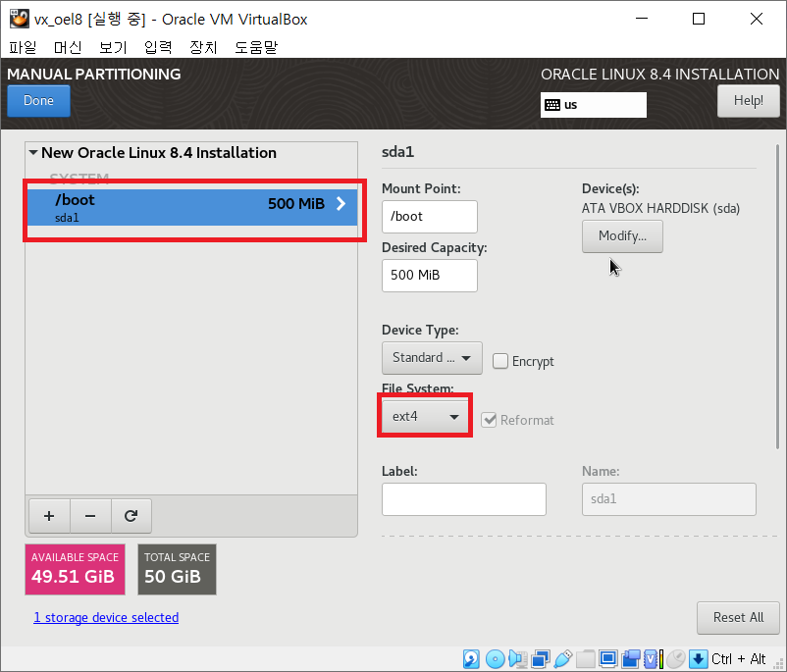
Task: Click the window resize grip
Action: click(779, 665)
